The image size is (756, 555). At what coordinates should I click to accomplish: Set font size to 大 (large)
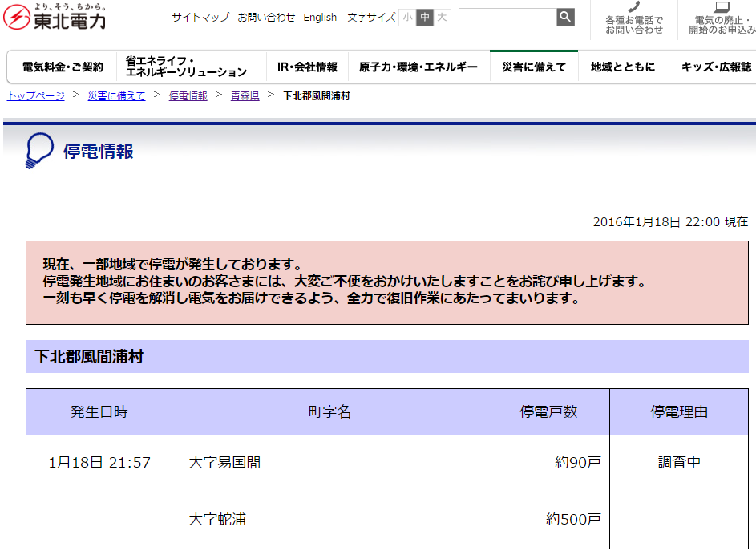[439, 16]
